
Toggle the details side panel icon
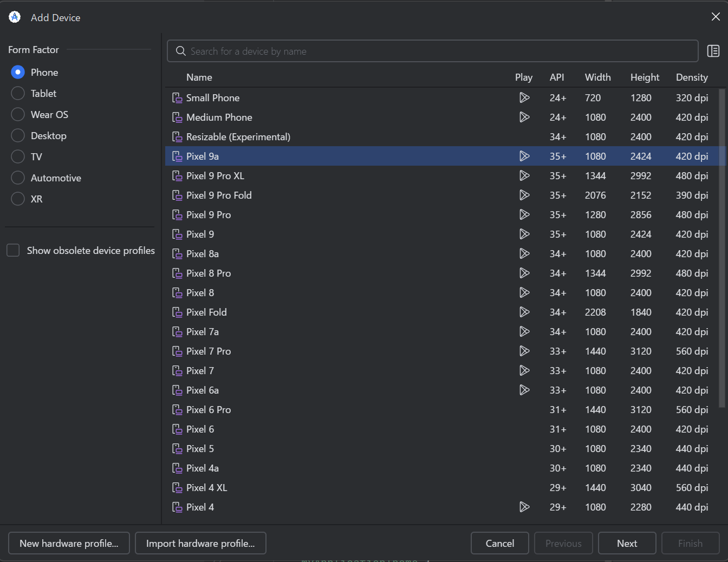click(713, 51)
